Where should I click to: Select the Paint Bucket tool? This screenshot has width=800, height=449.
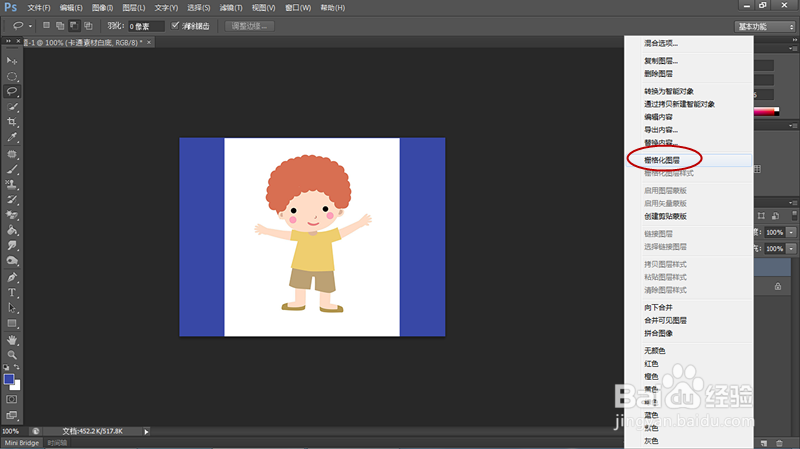click(12, 230)
